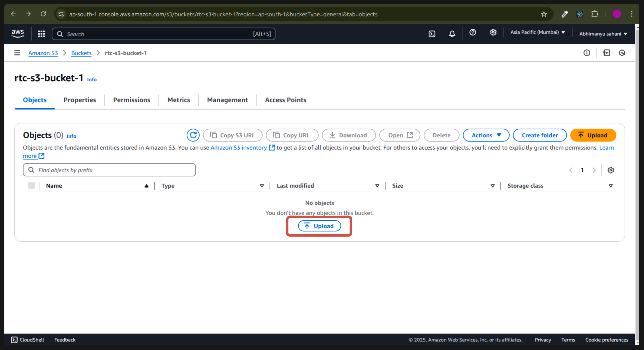644x350 pixels.
Task: Click the Open button
Action: coord(400,135)
